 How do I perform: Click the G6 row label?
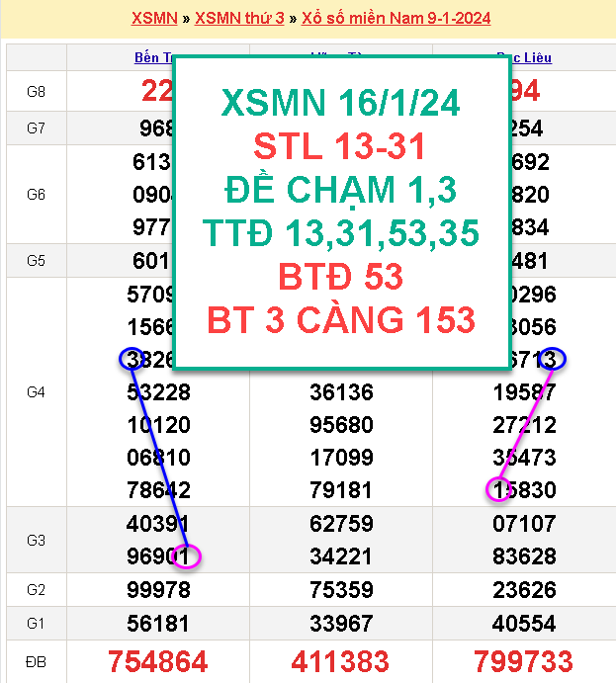click(x=36, y=195)
